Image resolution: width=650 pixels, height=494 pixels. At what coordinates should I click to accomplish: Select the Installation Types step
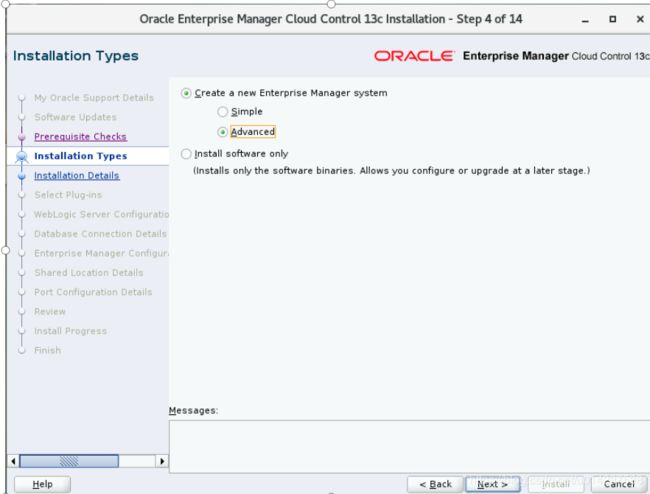pyautogui.click(x=80, y=156)
